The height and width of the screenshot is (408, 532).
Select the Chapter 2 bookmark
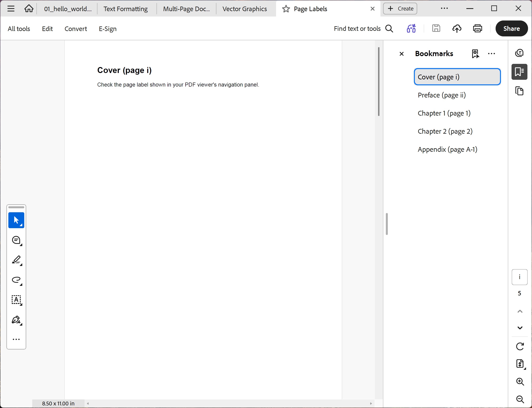[x=445, y=131]
